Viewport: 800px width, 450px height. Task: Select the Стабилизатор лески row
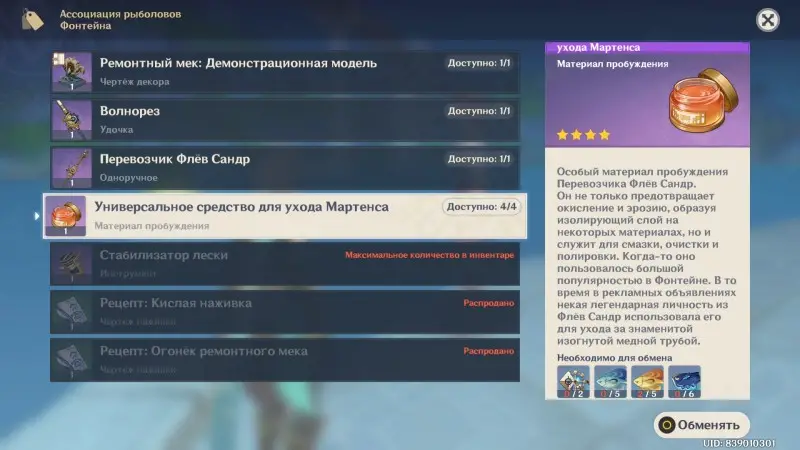point(285,264)
